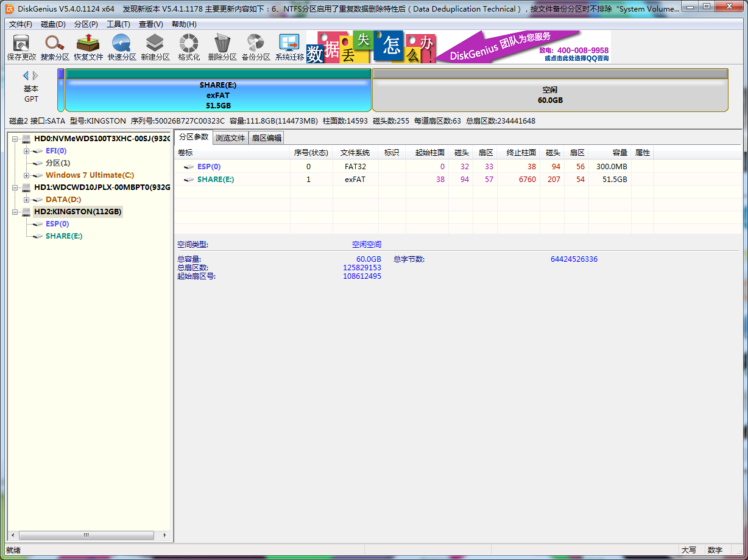Click the 125829153 total sectors value
This screenshot has height=560, width=748.
tap(362, 268)
